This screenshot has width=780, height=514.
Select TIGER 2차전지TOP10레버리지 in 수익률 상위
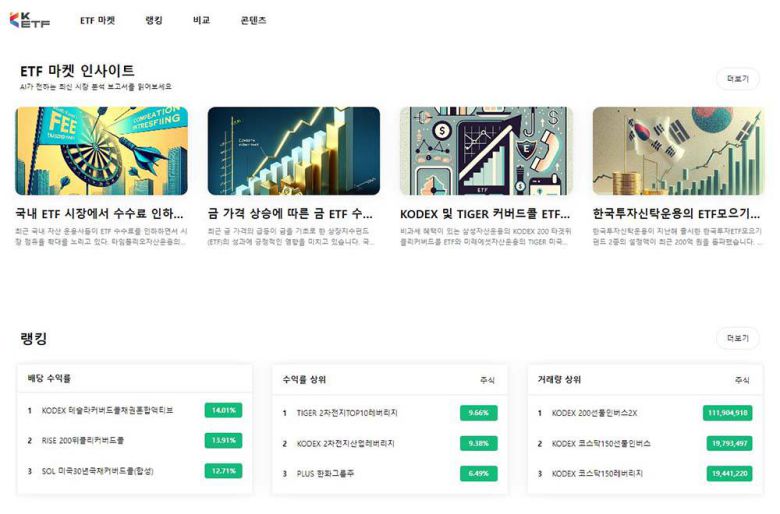coord(347,412)
